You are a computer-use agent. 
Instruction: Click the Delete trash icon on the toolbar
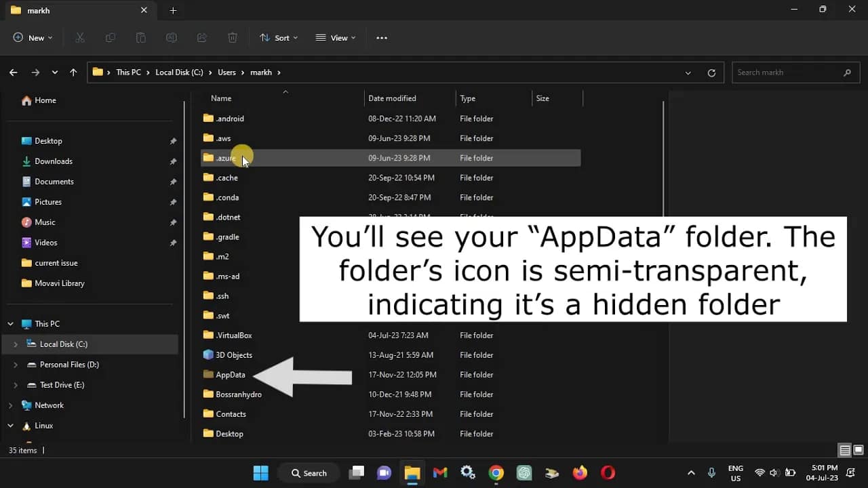pyautogui.click(x=233, y=37)
